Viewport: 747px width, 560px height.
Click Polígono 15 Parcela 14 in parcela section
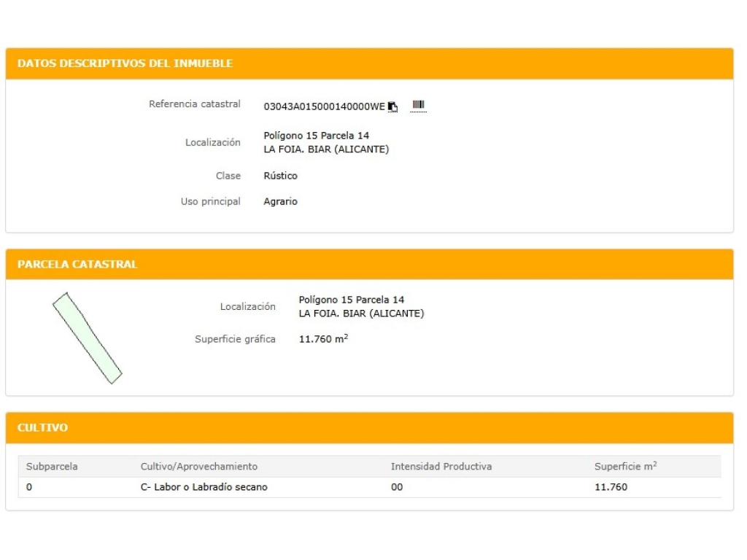coord(351,300)
